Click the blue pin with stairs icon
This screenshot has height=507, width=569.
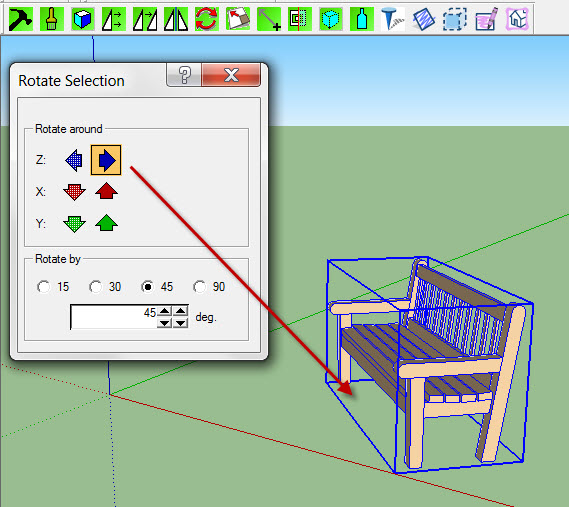(x=393, y=19)
